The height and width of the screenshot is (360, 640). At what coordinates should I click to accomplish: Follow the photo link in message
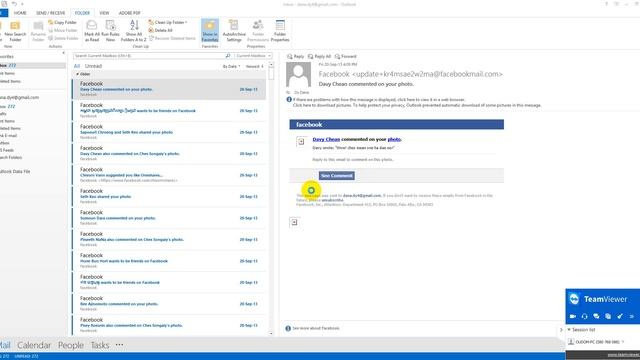tap(394, 139)
